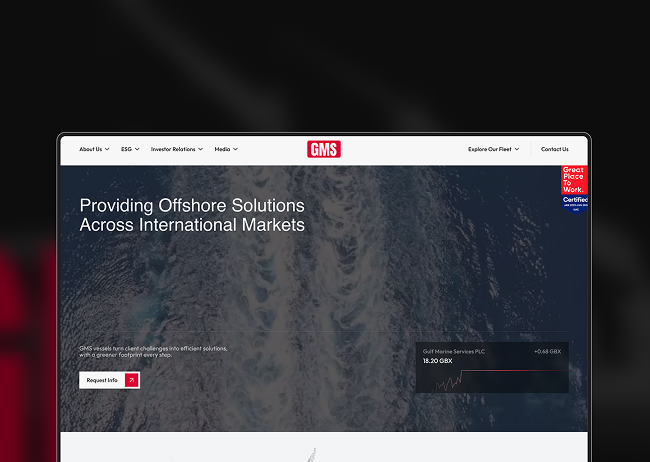
Task: Click the Gulf Marine Services PLC stock label
Action: coord(453,351)
